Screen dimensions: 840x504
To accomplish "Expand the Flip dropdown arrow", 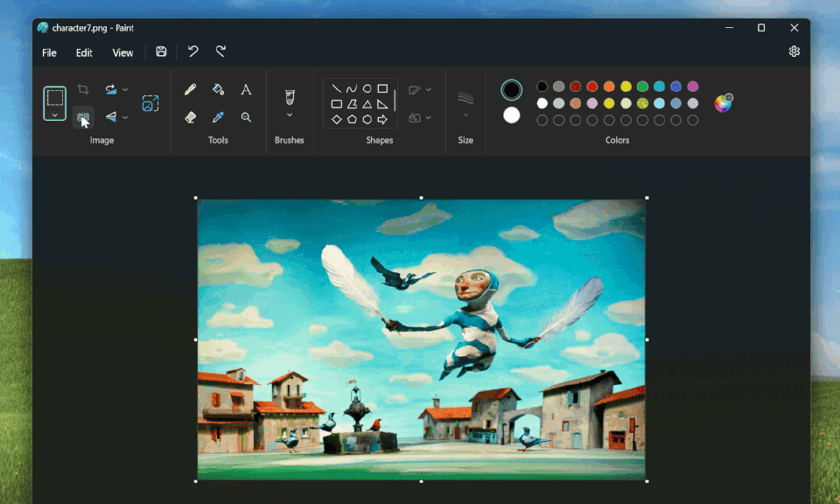I will (x=125, y=117).
